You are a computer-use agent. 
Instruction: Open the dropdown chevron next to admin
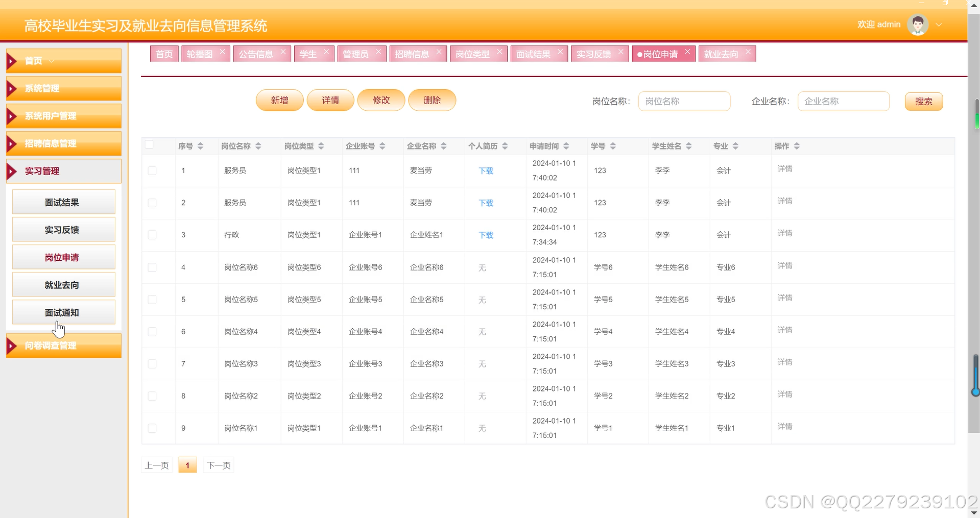pyautogui.click(x=940, y=24)
